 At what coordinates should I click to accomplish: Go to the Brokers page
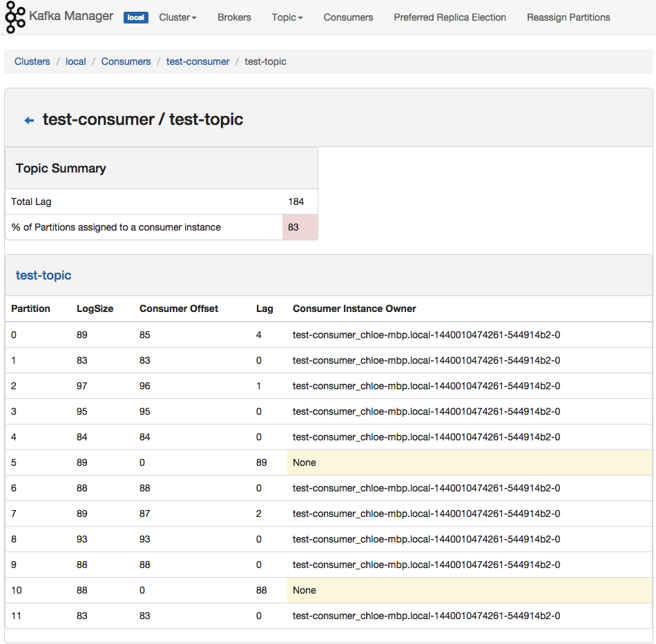tap(234, 17)
